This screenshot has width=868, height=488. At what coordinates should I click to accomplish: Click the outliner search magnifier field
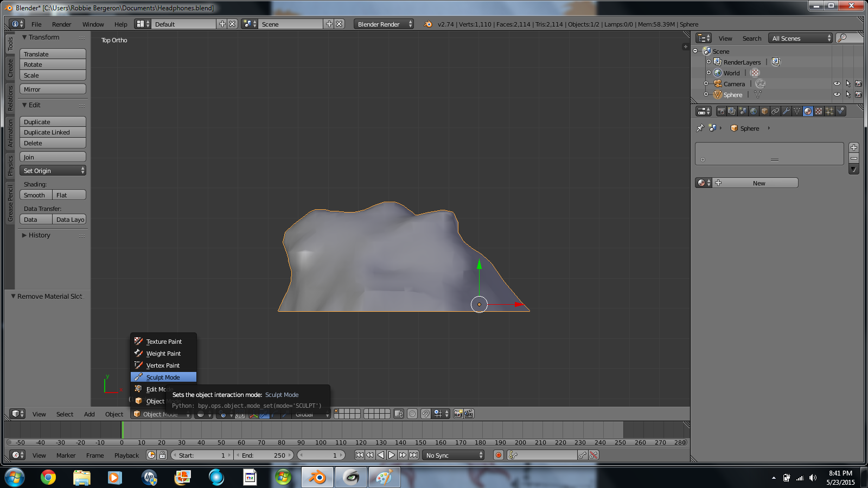[x=849, y=38]
